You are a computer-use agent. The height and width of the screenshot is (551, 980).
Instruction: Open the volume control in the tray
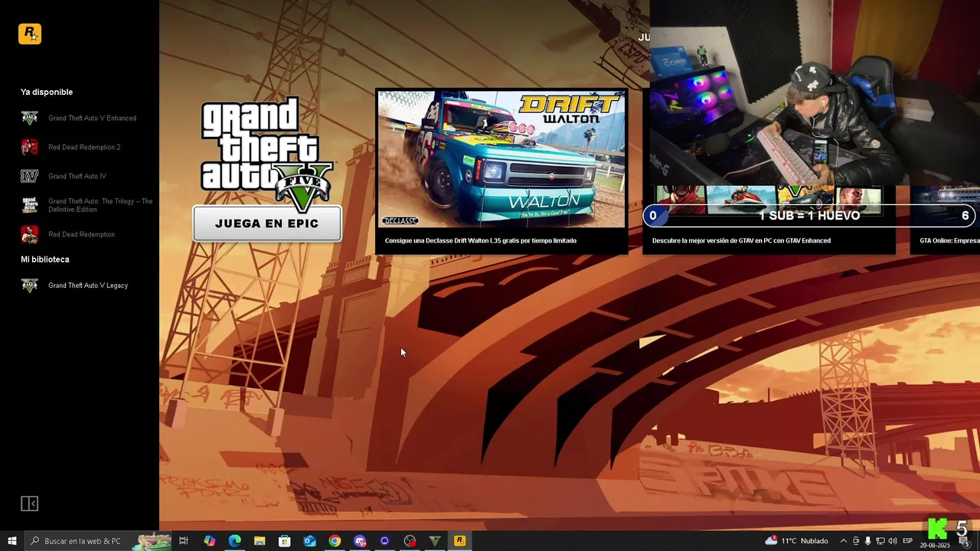892,541
